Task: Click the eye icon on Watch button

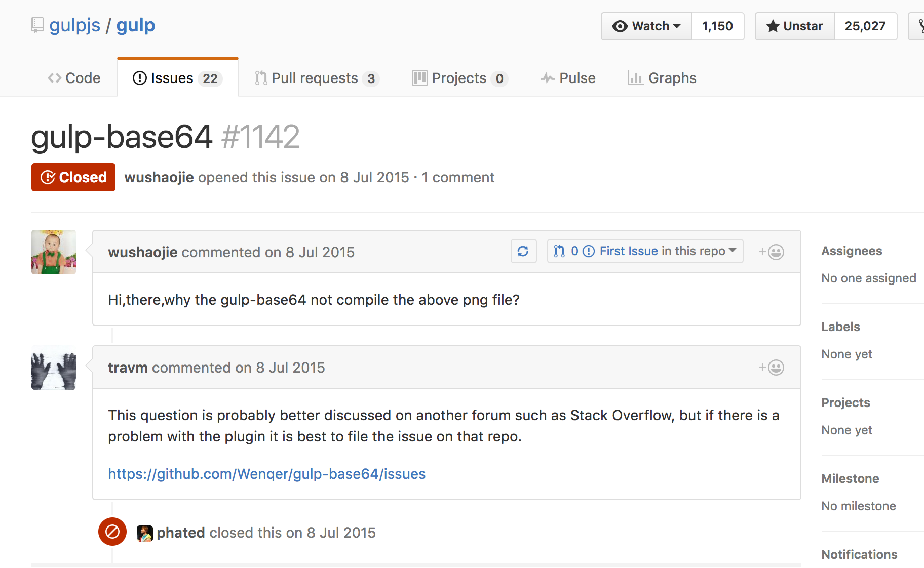Action: pyautogui.click(x=620, y=26)
